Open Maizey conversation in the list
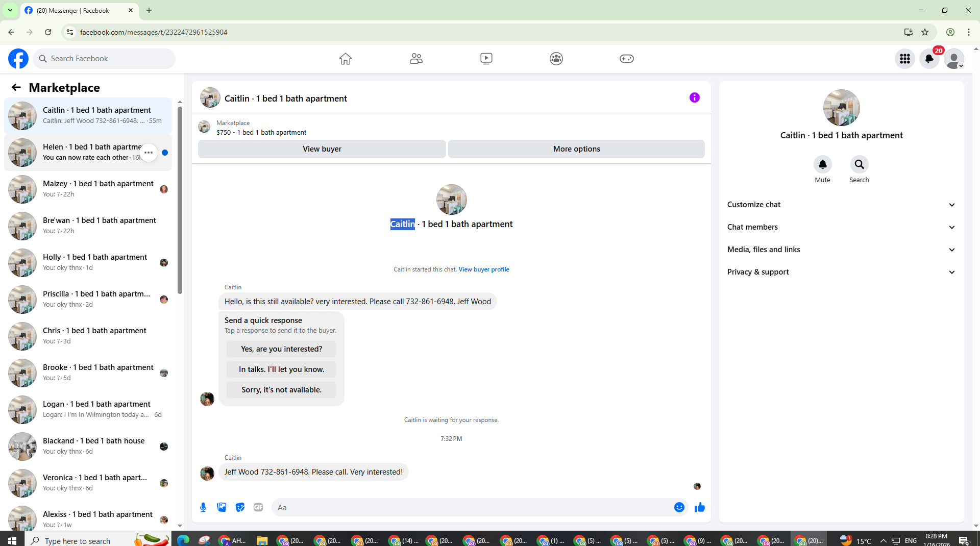Screen dimensions: 980x546 click(88, 189)
